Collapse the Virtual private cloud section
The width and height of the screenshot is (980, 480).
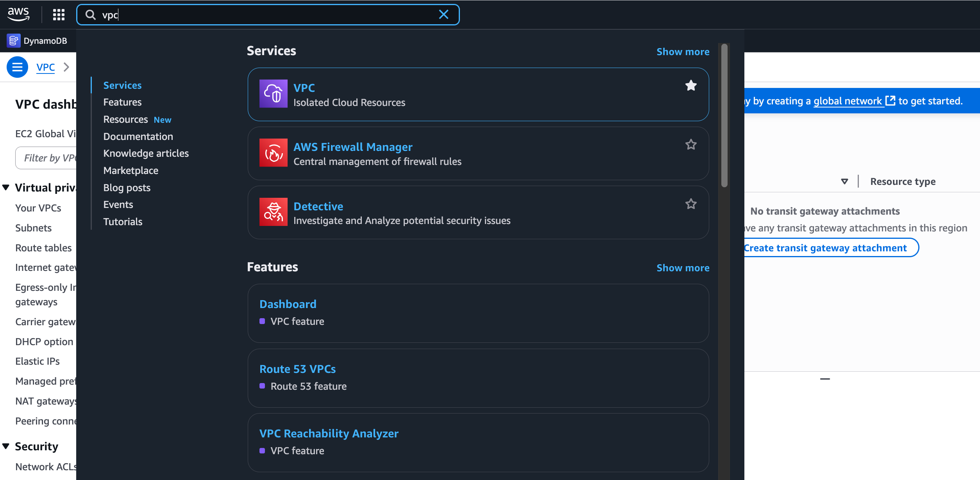[x=6, y=187]
